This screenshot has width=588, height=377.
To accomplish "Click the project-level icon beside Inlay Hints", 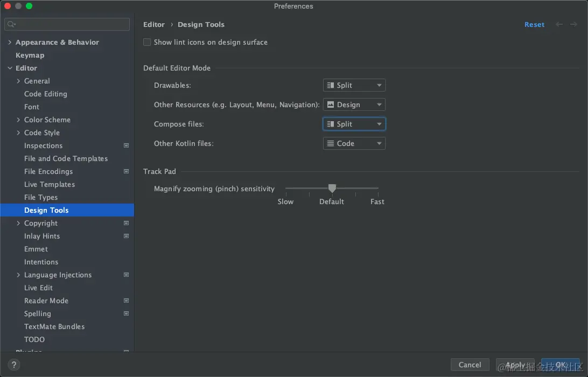I will tap(127, 236).
